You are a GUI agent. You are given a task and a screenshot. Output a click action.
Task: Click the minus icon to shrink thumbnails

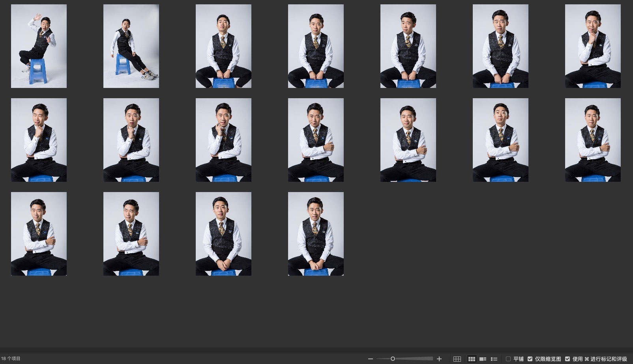coord(370,359)
